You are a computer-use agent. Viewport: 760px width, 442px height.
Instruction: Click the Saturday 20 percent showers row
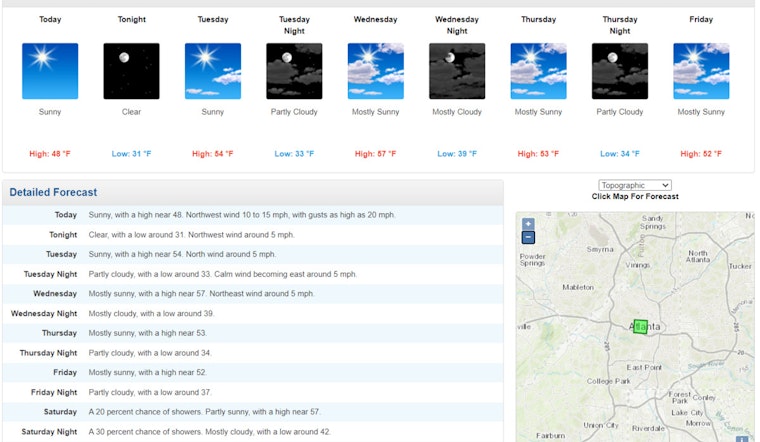pos(253,411)
